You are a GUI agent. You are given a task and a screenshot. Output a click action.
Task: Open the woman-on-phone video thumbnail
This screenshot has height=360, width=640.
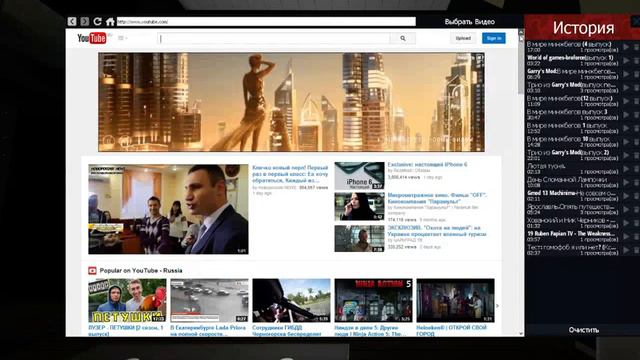coord(359,207)
